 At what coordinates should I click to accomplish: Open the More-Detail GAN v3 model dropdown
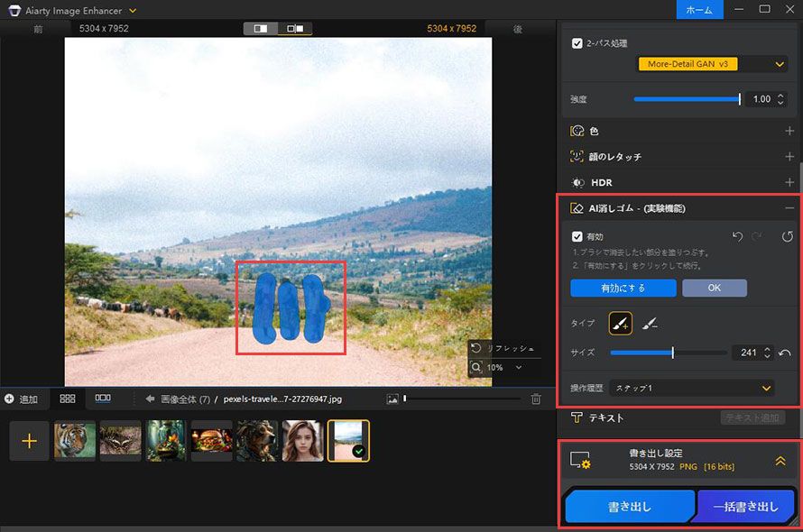[x=713, y=64]
